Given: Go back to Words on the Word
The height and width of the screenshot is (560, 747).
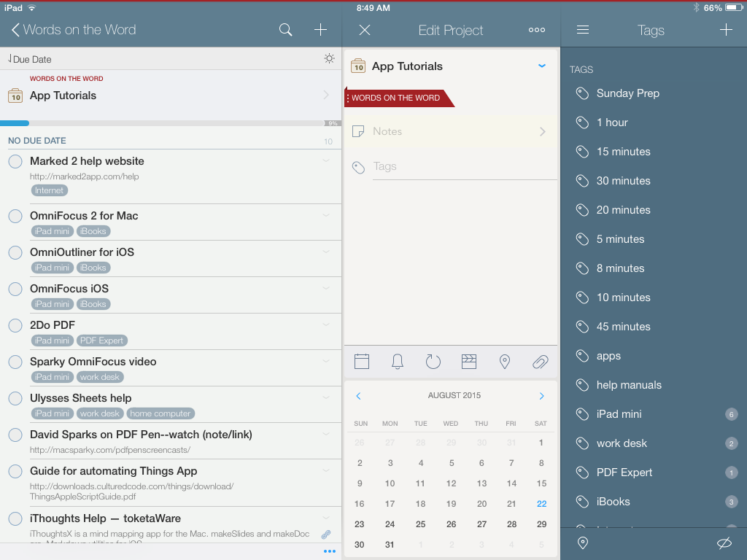Looking at the screenshot, I should (x=73, y=30).
